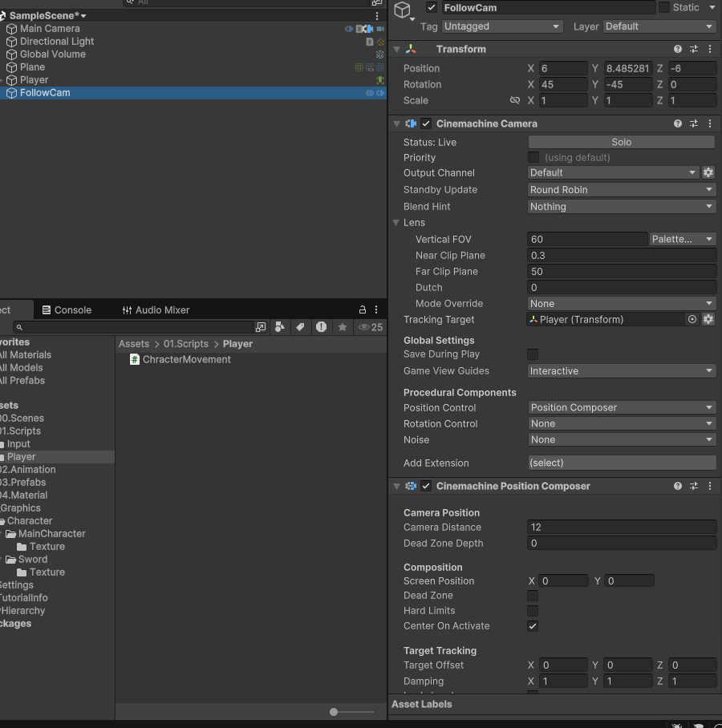Viewport: 722px width, 728px height.
Task: Click the Tracking Target object picker circle
Action: [x=692, y=319]
